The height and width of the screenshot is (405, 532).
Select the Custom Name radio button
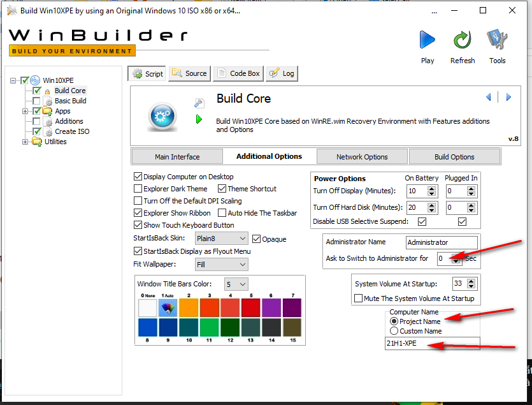click(x=394, y=331)
